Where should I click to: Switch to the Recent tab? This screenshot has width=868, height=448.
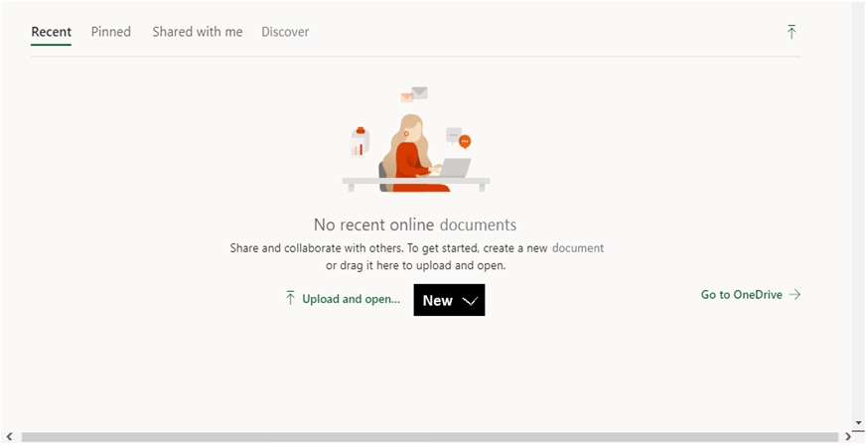(x=51, y=32)
